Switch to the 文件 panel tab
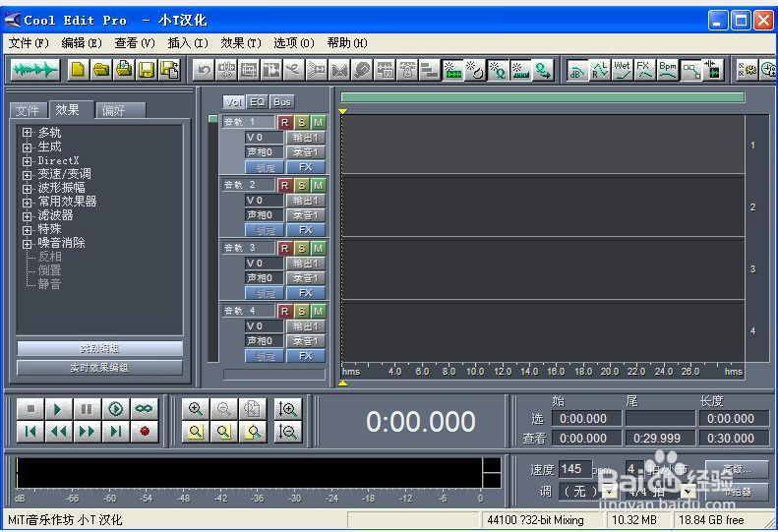The image size is (778, 532). (28, 110)
